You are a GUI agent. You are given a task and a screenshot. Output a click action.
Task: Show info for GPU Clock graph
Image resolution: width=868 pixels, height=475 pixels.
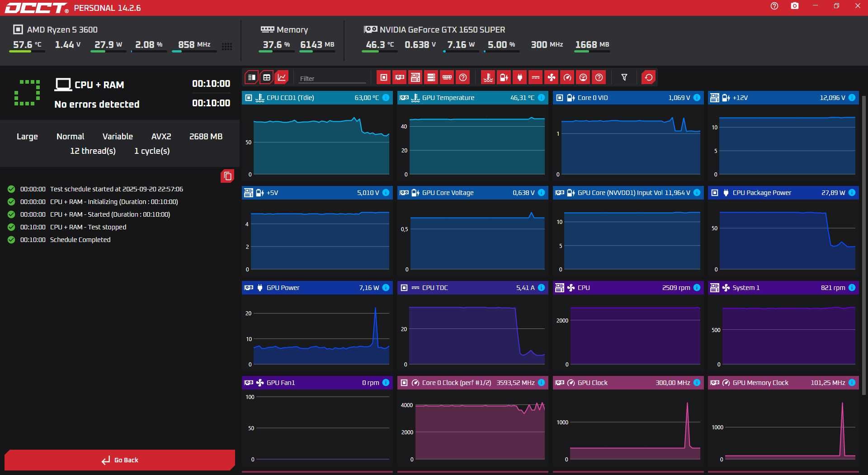point(697,383)
